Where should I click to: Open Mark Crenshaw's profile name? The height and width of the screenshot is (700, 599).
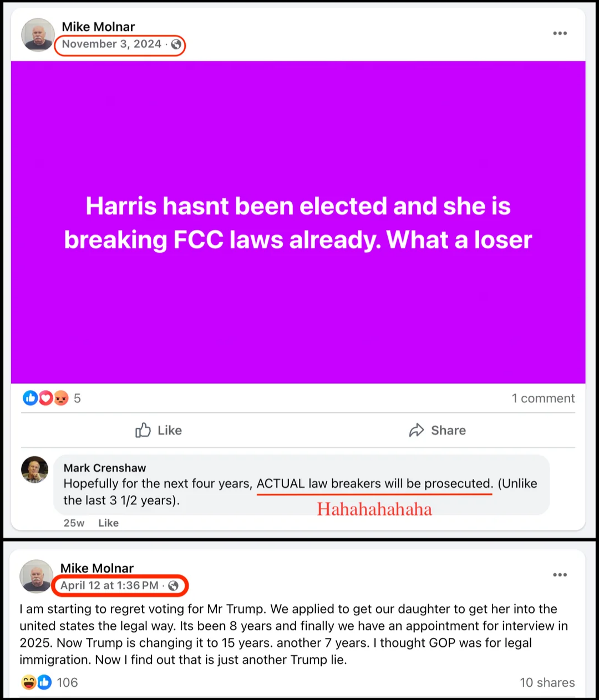point(105,468)
